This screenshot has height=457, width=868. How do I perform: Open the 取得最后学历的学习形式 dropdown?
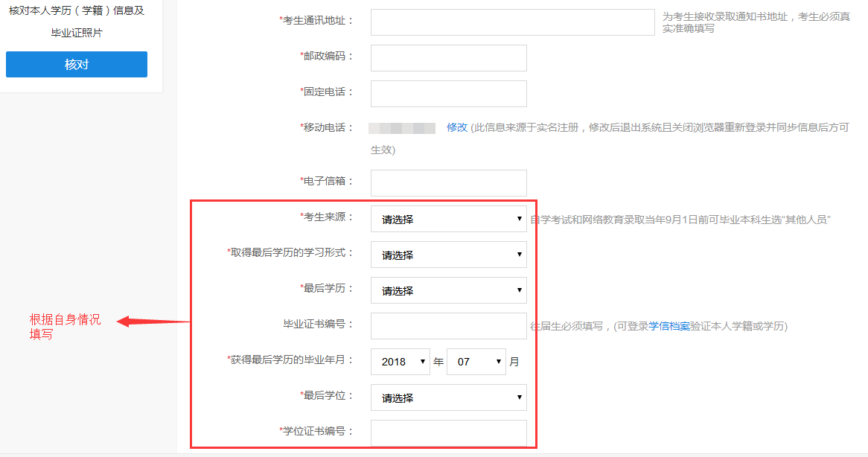(448, 255)
